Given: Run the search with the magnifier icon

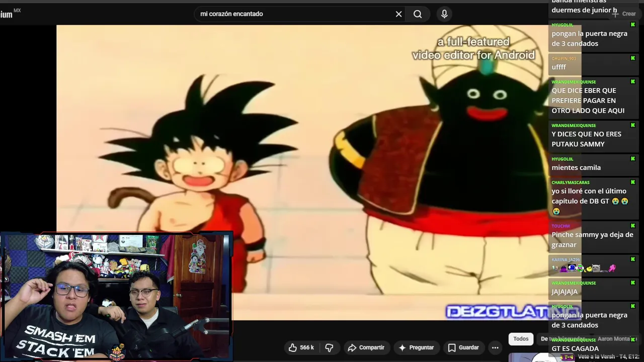Looking at the screenshot, I should (418, 14).
